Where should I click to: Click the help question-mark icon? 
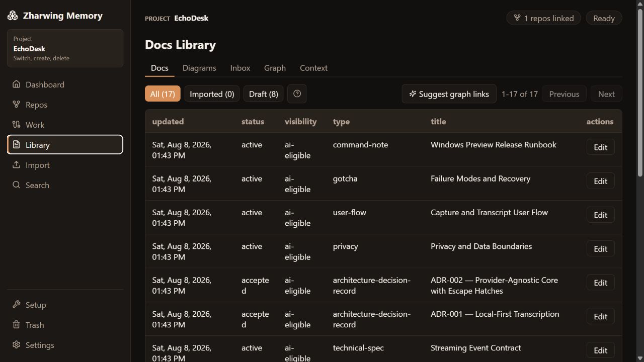[x=297, y=94]
